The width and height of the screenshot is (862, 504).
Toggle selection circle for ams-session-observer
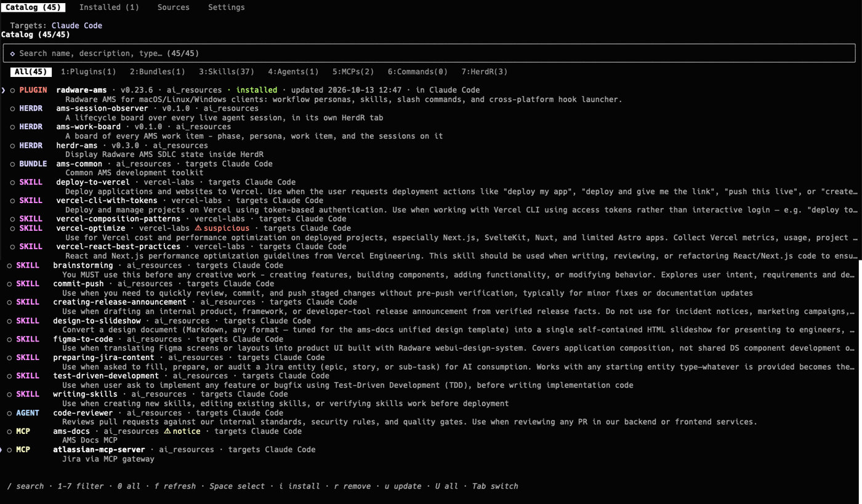pyautogui.click(x=12, y=109)
